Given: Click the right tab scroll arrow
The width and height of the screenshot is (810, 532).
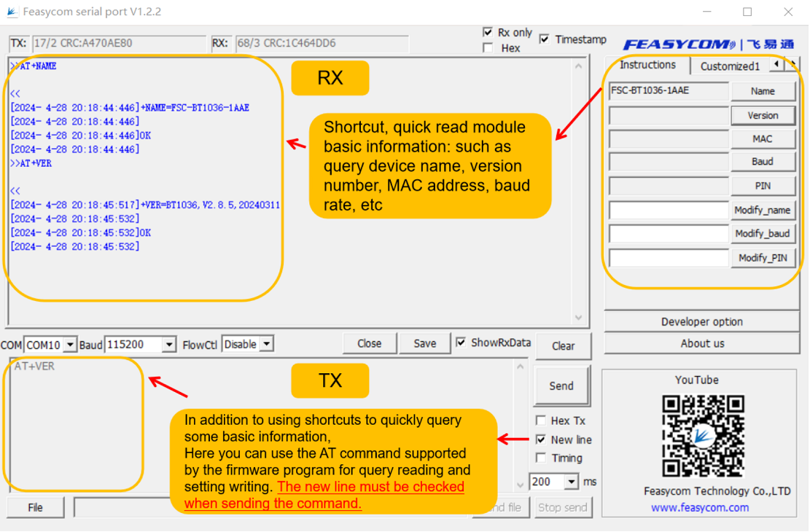Looking at the screenshot, I should (x=792, y=65).
